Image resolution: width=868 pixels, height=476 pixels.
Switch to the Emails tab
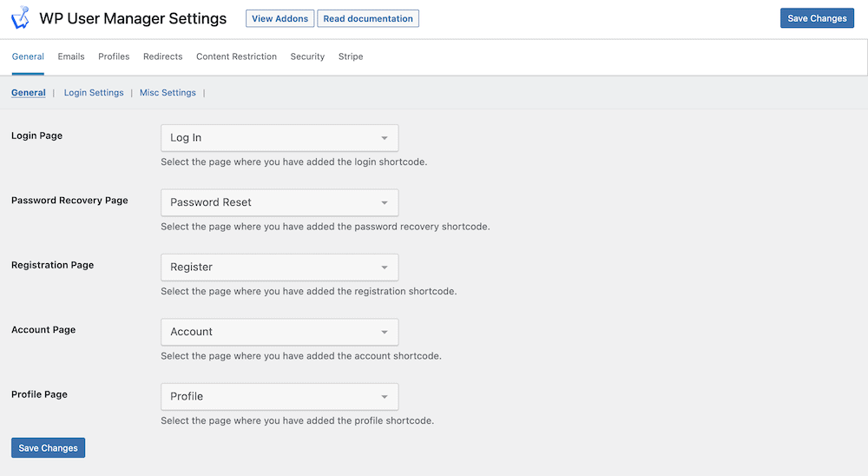[x=71, y=56]
